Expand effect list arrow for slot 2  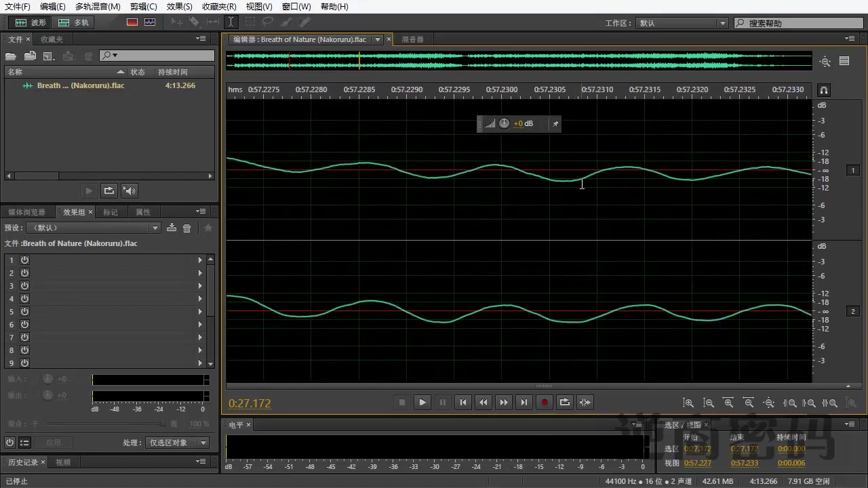[x=200, y=272]
